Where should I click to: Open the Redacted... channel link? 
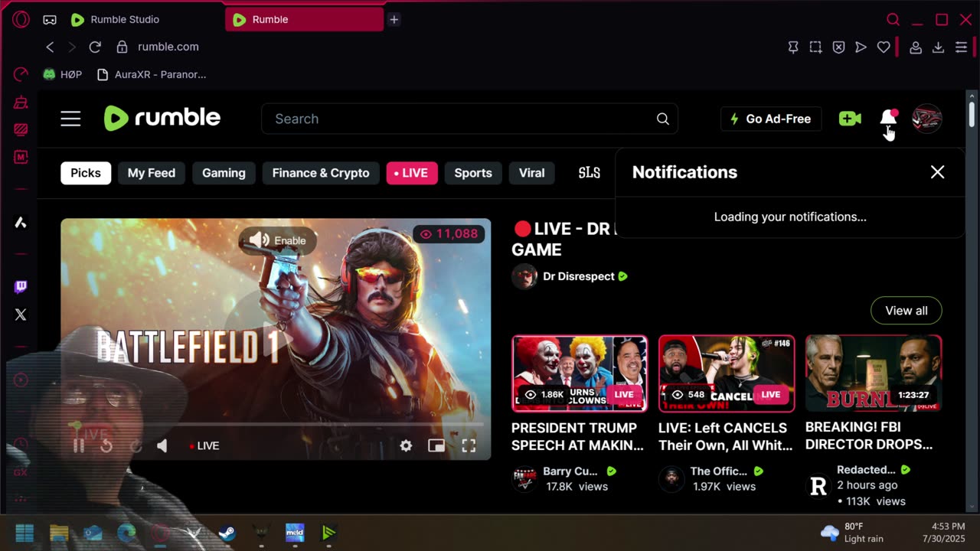pyautogui.click(x=866, y=470)
